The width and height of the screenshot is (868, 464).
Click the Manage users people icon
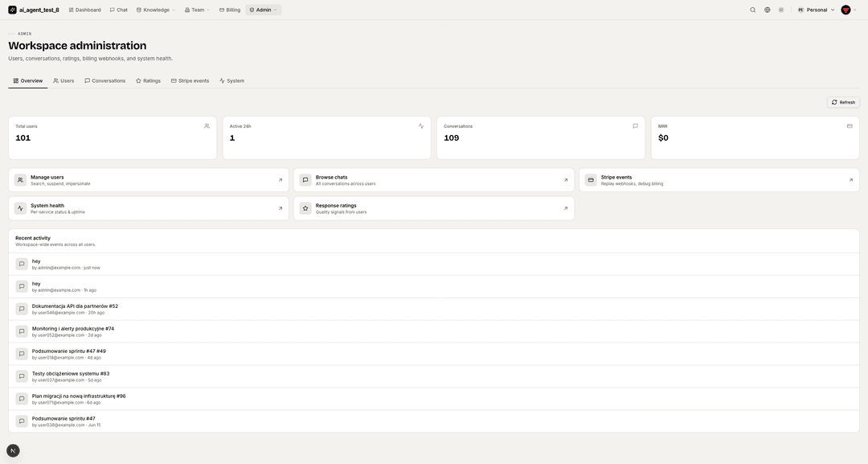20,180
